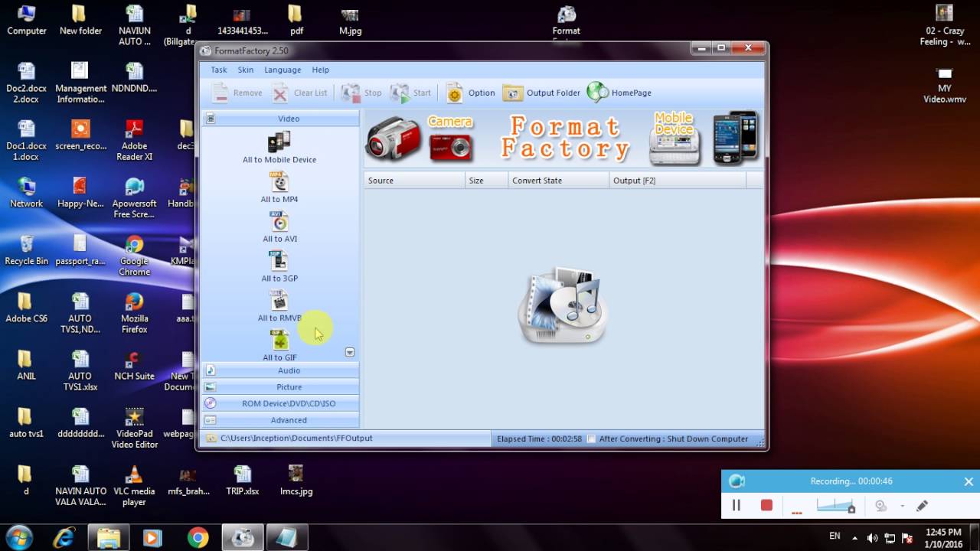980x551 pixels.
Task: Select the NCH Suite desktop icon
Action: pos(135,365)
